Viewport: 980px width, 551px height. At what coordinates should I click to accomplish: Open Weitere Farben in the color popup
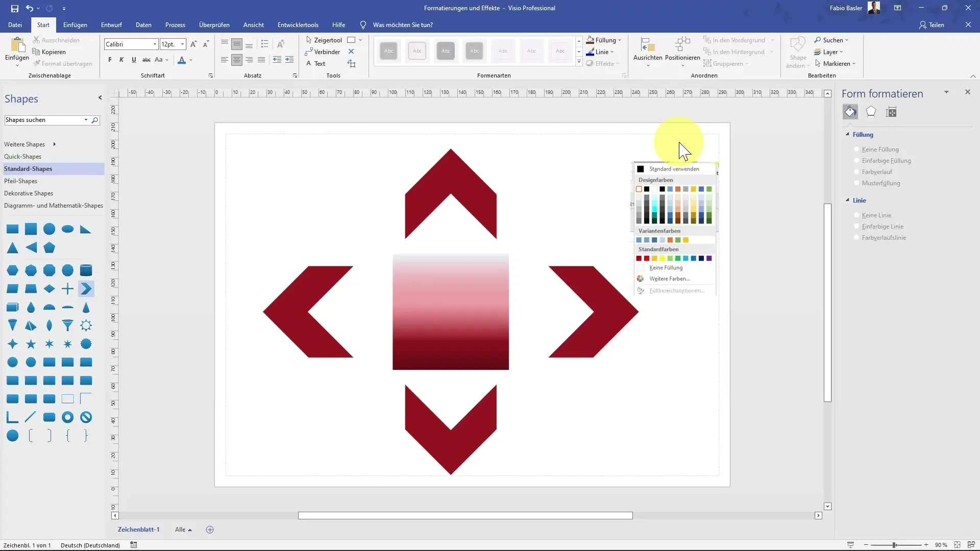click(x=669, y=279)
